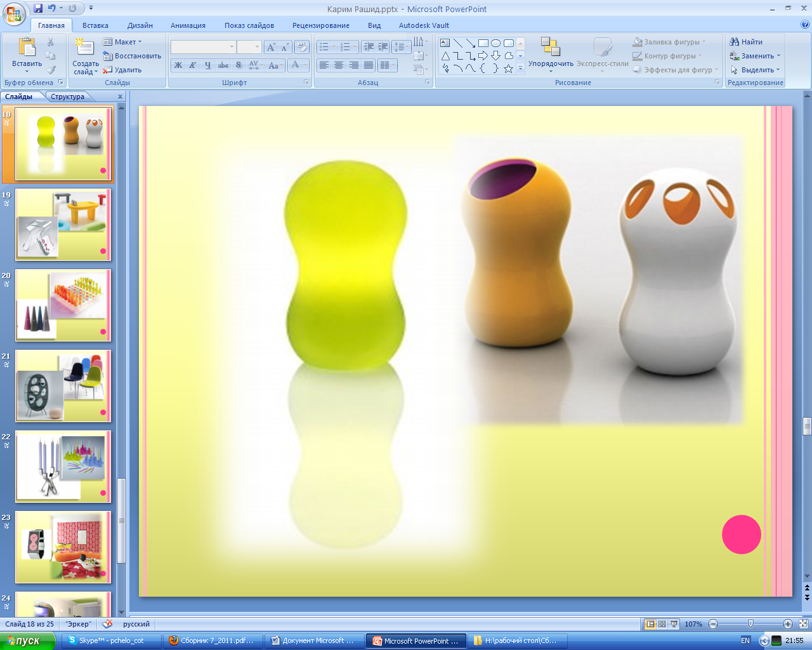
Task: Align text right in paragraph group
Action: pyautogui.click(x=353, y=65)
